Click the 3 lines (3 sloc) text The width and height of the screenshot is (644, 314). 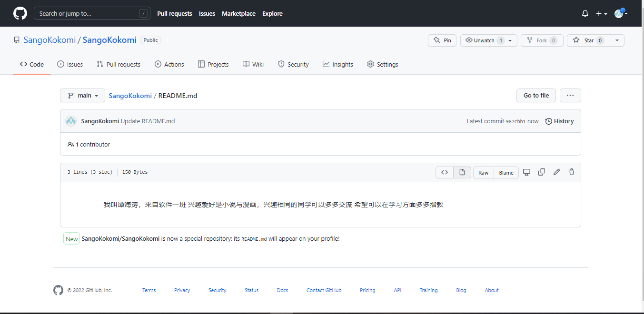pos(90,172)
